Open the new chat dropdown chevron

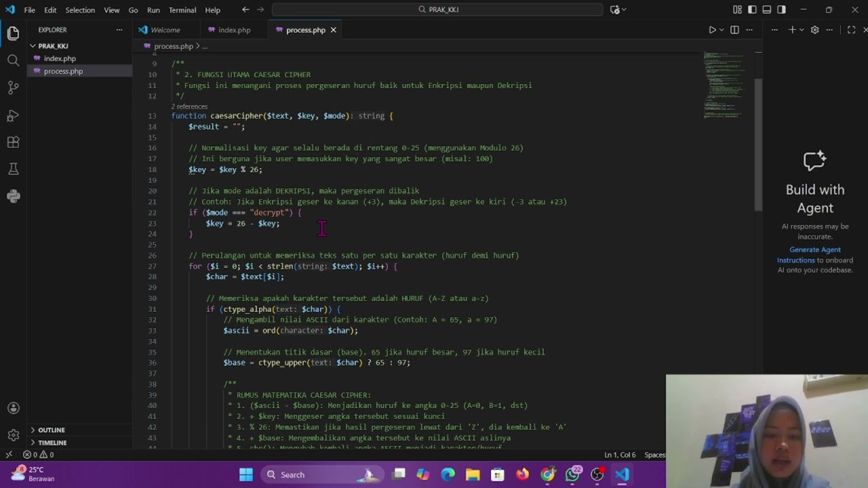802,30
